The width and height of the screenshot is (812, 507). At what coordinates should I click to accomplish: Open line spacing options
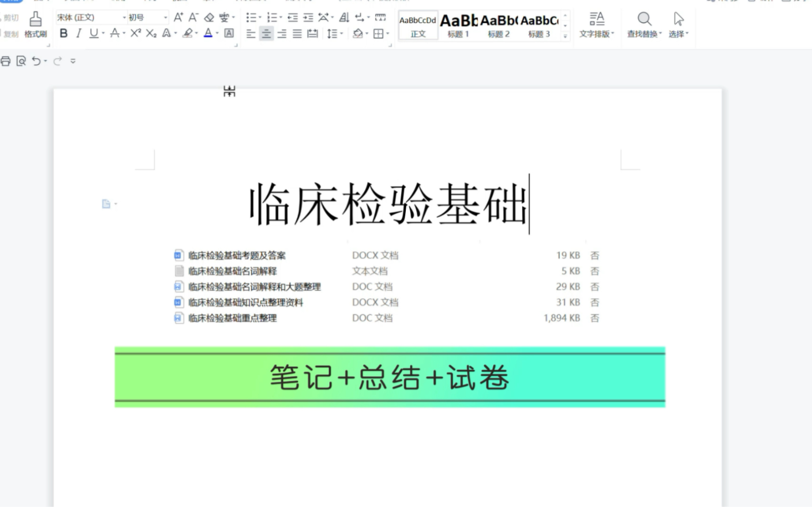[332, 34]
